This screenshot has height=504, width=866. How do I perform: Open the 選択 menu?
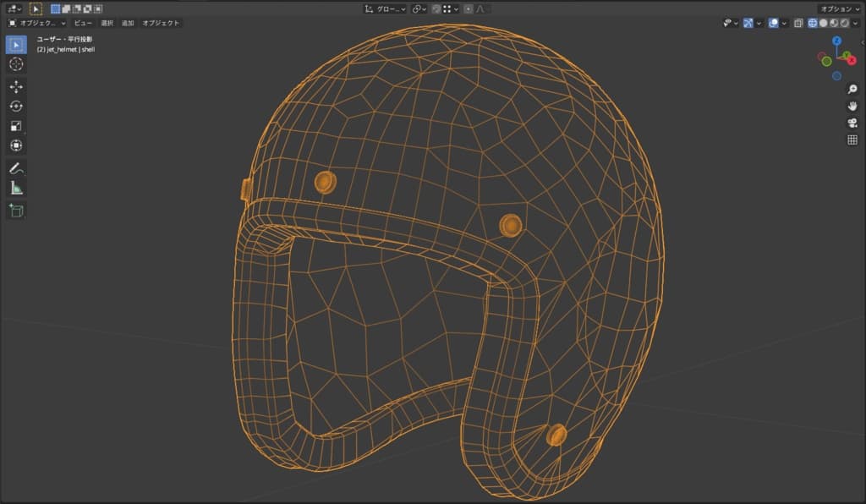point(107,23)
